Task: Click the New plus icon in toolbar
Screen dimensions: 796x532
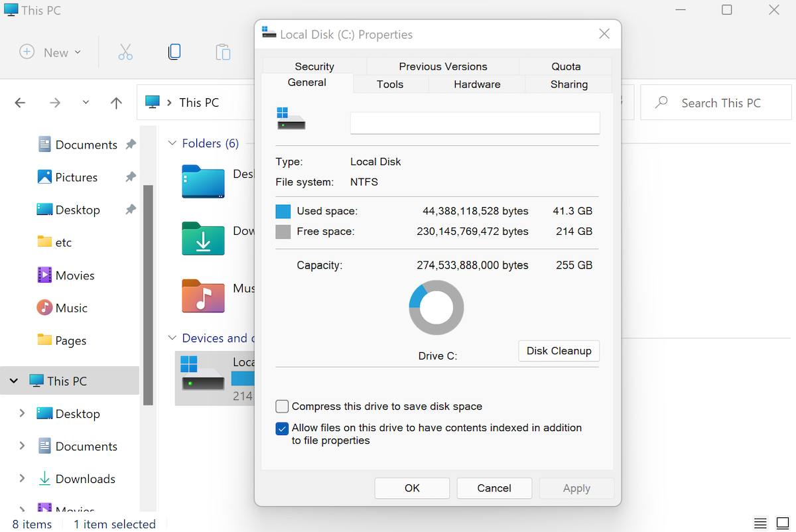Action: [27, 52]
